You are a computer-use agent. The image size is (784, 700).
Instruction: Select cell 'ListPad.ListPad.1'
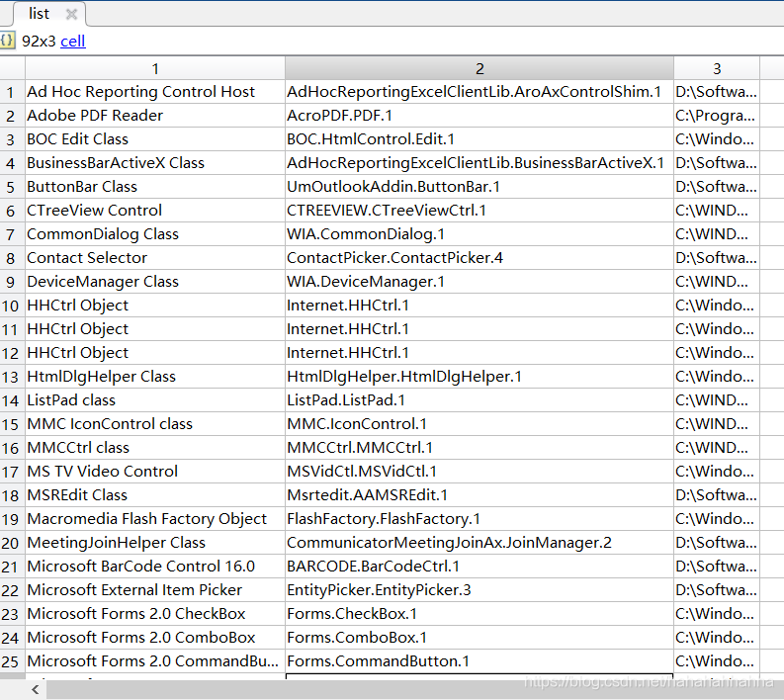click(x=479, y=400)
